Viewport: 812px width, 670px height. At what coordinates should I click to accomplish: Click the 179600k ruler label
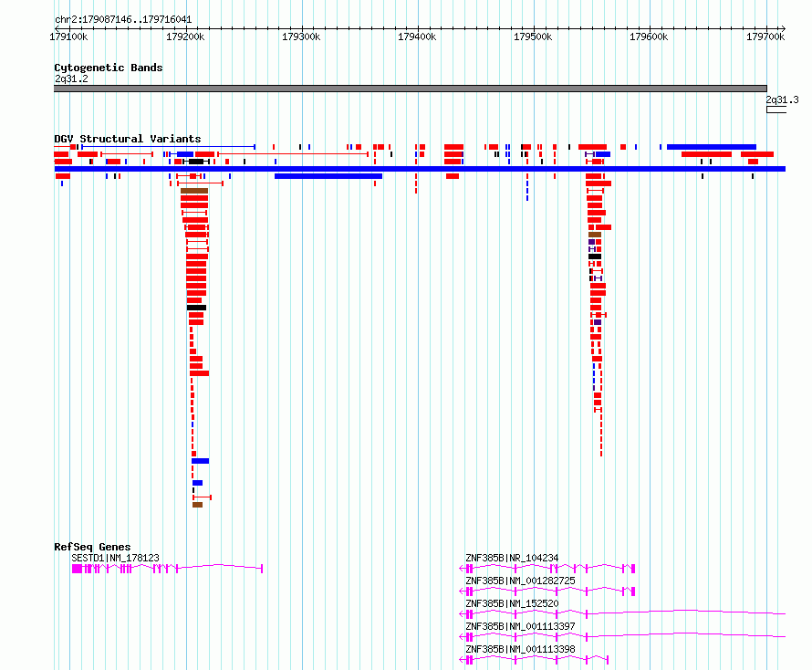[x=649, y=37]
